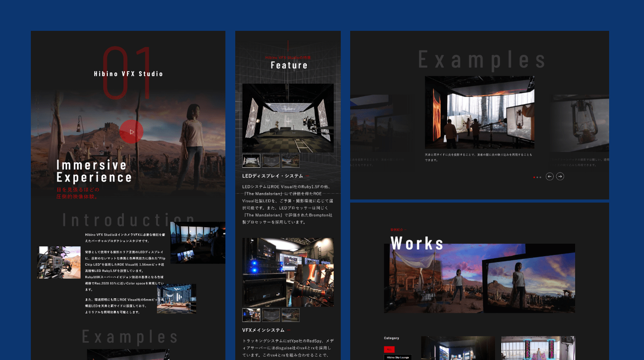
Task: Click the center Examples carousel slide image
Action: (x=479, y=112)
